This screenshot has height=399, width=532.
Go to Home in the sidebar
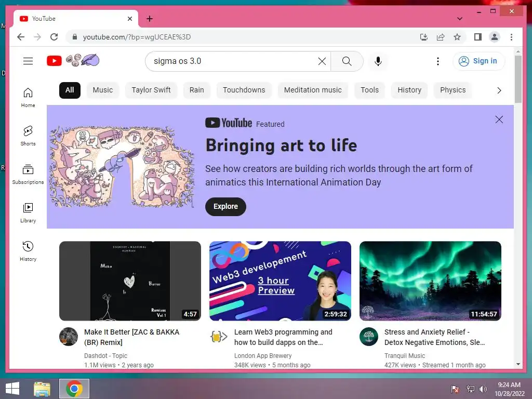click(x=28, y=98)
